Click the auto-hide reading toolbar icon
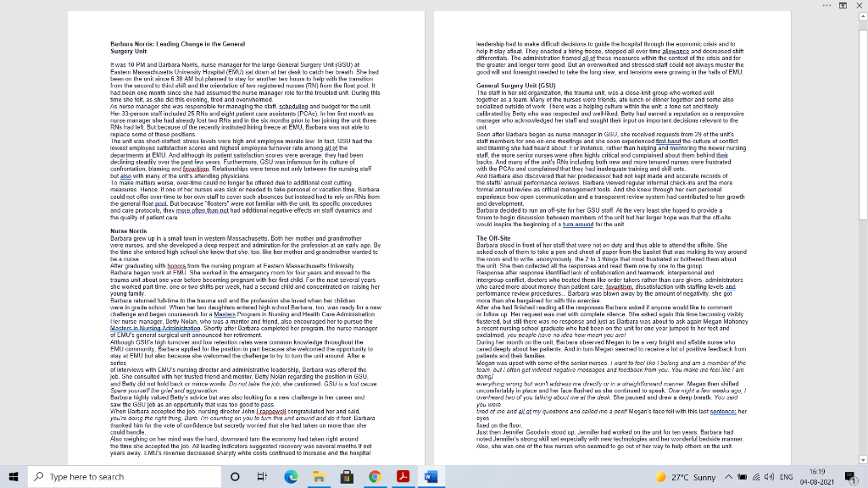This screenshot has width=868, height=488. click(x=843, y=6)
